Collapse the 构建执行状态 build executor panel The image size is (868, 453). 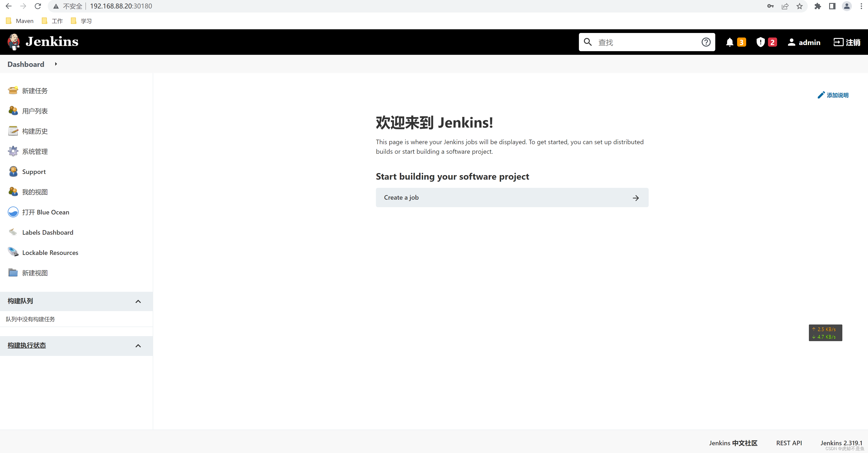pyautogui.click(x=138, y=345)
